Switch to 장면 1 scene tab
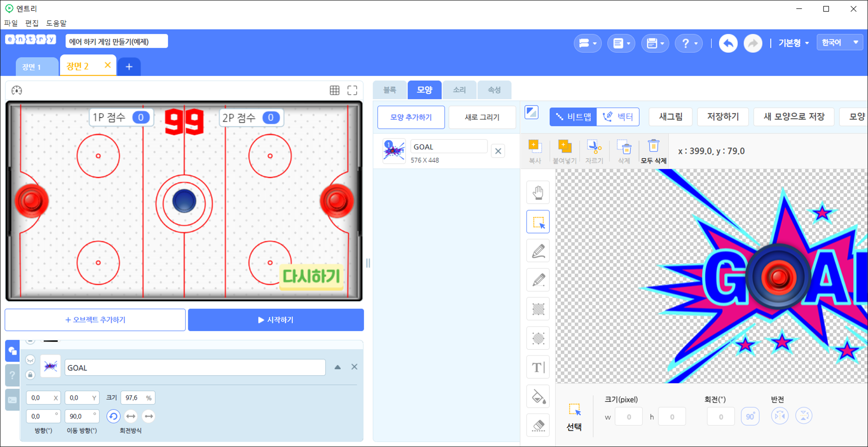Image resolution: width=868 pixels, height=447 pixels. click(x=37, y=67)
